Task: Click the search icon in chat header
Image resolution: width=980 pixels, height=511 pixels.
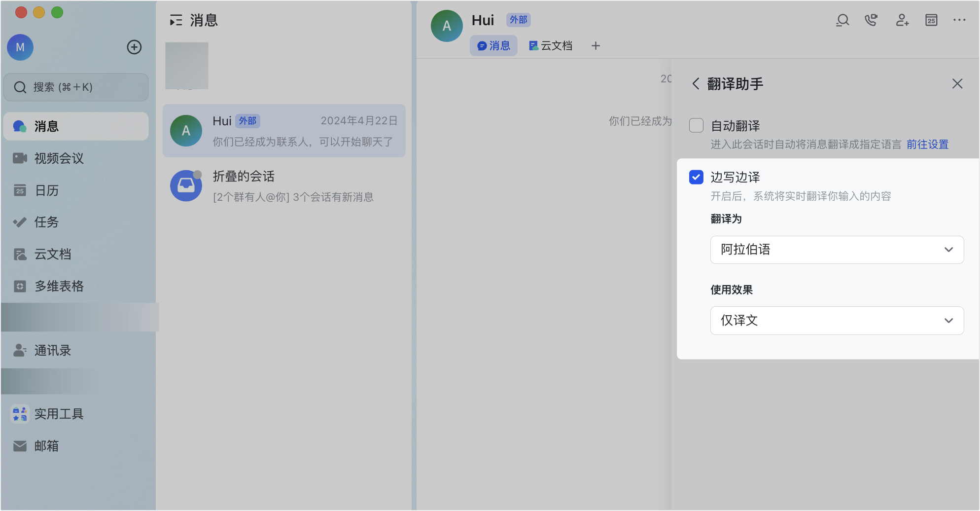Action: [x=842, y=20]
